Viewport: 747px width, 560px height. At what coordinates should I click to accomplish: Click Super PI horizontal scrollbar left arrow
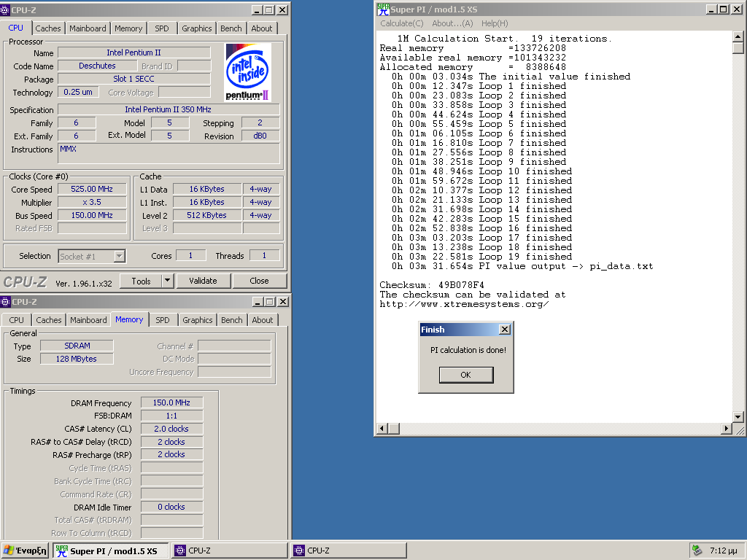(x=382, y=429)
